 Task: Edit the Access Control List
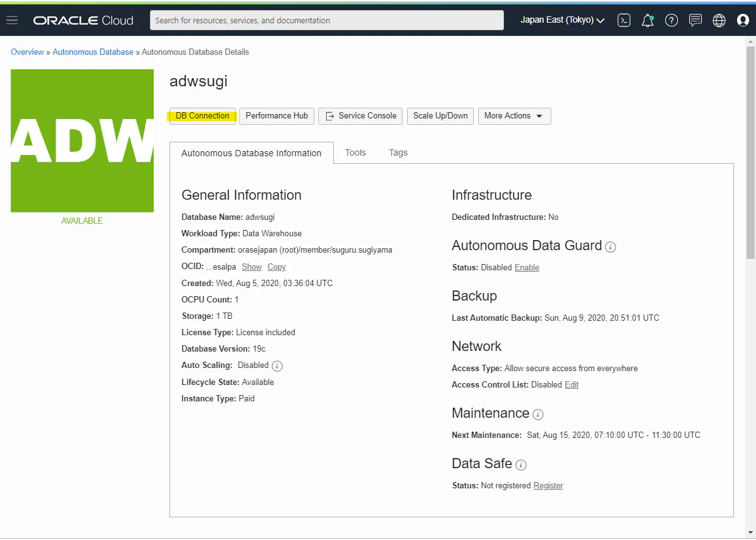click(571, 385)
